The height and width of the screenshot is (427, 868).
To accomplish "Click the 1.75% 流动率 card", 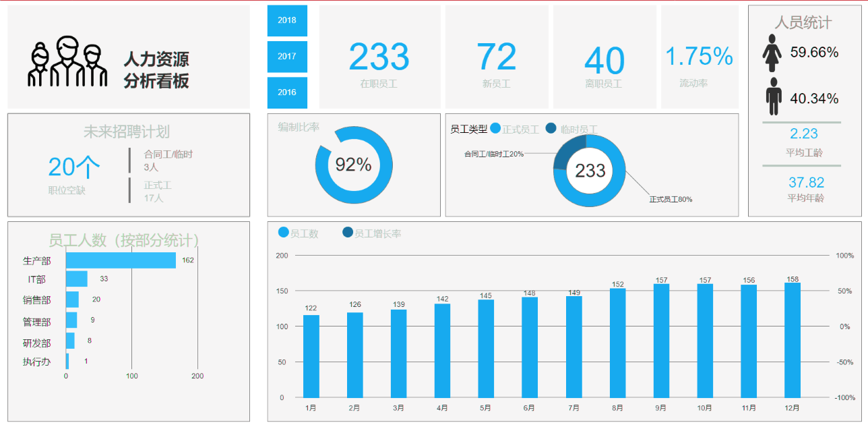I will point(699,57).
